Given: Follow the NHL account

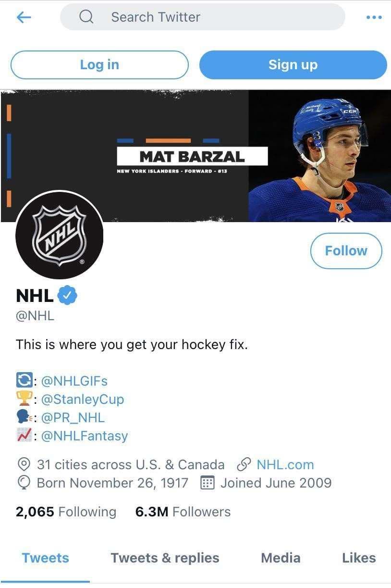Looking at the screenshot, I should click(x=346, y=250).
